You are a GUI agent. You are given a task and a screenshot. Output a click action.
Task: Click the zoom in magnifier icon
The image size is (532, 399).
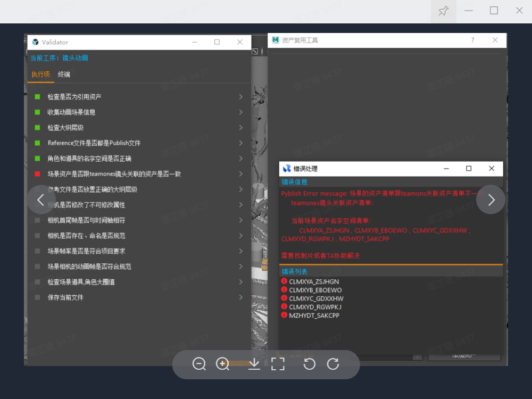(x=222, y=364)
